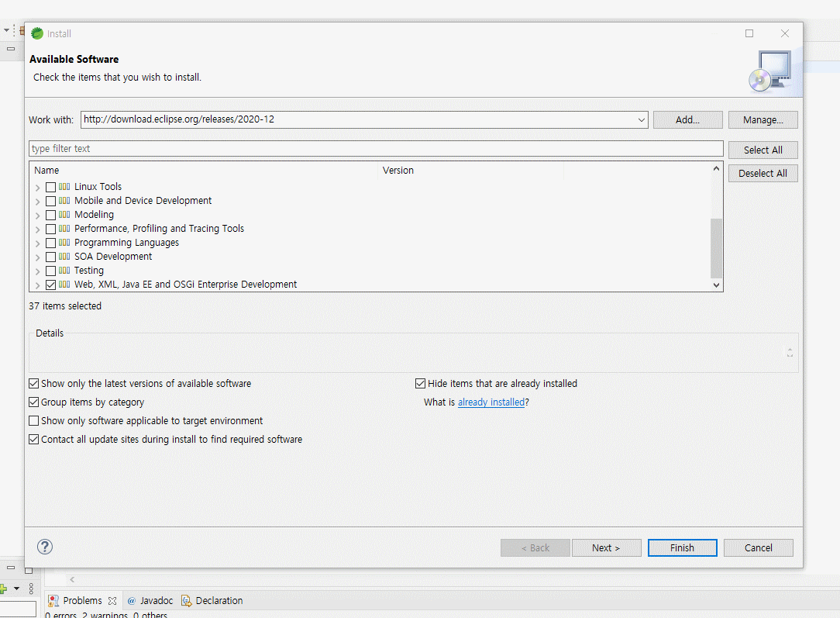Click the Declaration view icon
840x618 pixels.
(186, 601)
